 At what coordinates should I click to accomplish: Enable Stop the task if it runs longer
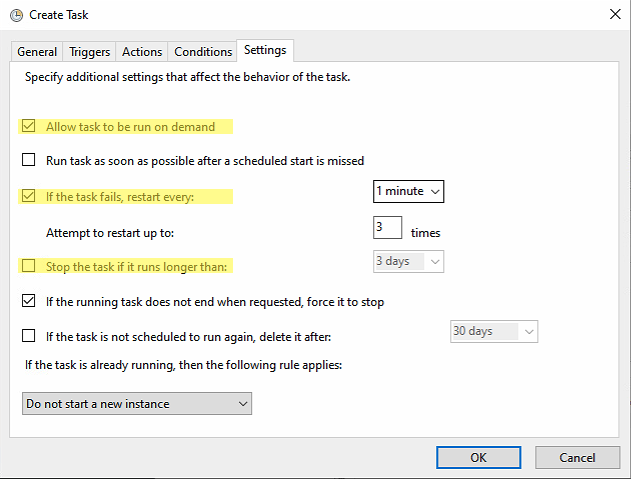29,266
